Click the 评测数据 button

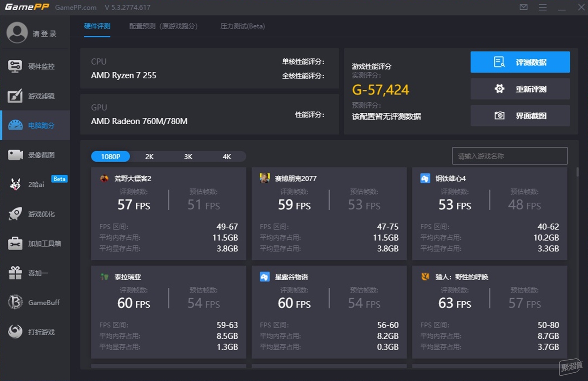coord(520,62)
